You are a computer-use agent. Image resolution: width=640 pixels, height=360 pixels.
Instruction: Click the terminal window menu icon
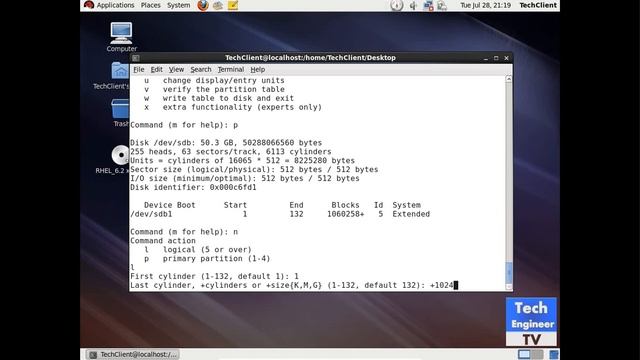[x=136, y=58]
